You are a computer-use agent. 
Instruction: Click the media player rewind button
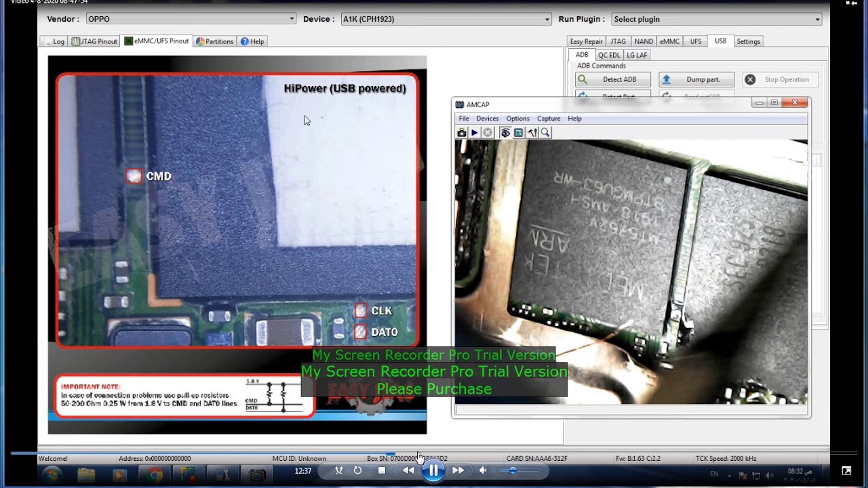tap(408, 470)
